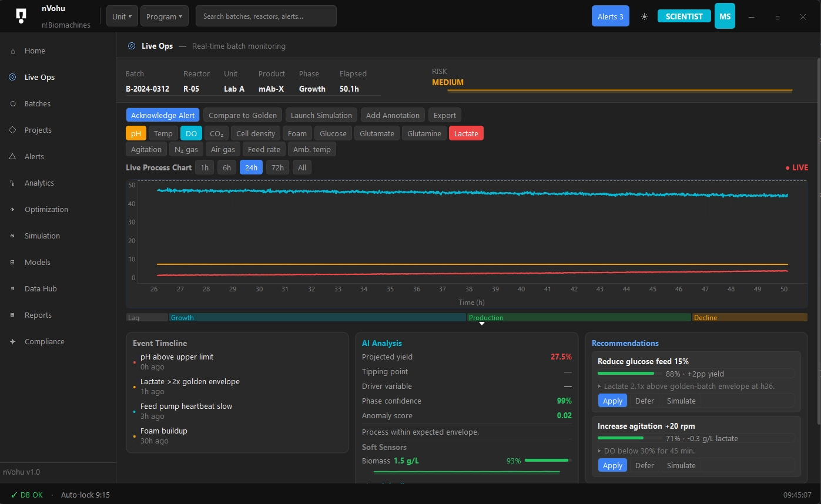This screenshot has width=821, height=504.
Task: Toggle the Agitation variable chip
Action: point(146,149)
